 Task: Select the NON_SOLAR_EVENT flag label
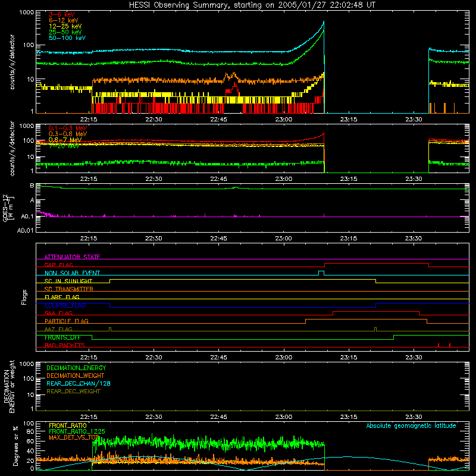[x=72, y=273]
